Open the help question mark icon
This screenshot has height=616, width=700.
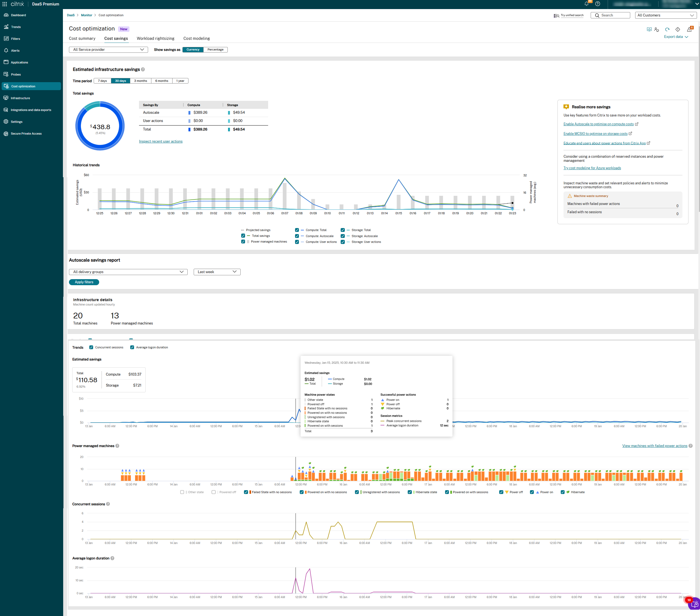pyautogui.click(x=598, y=4)
